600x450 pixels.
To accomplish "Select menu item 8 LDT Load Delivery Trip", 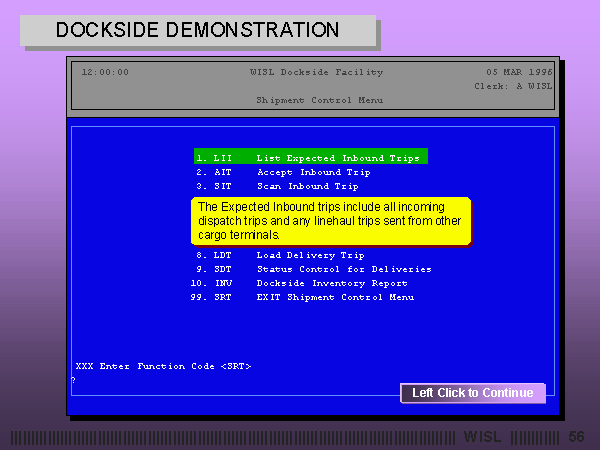I will [x=280, y=255].
